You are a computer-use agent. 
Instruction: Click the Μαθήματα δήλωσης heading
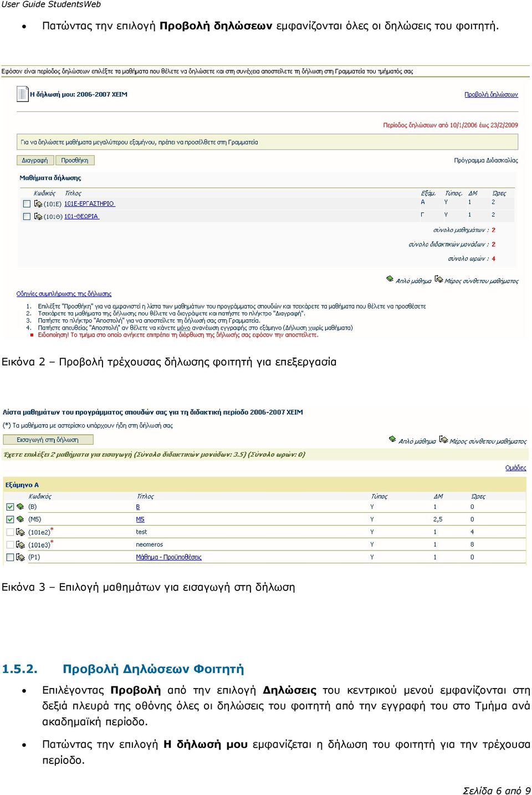(x=50, y=178)
